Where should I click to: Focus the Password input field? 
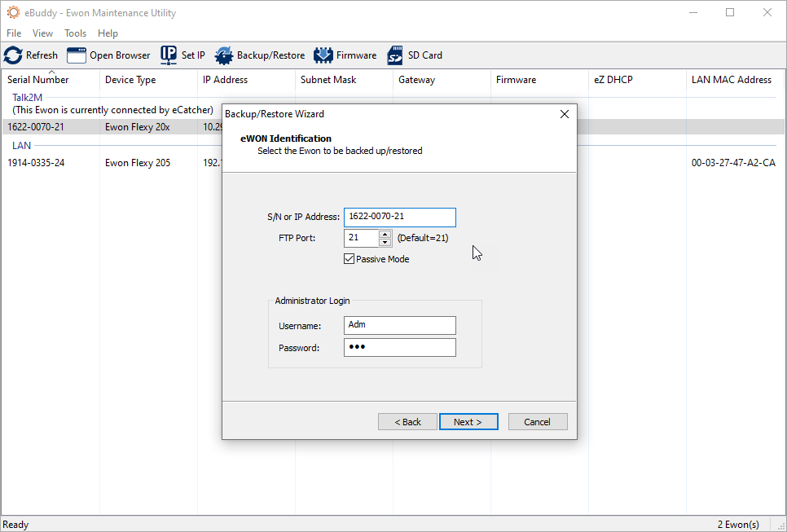click(399, 348)
